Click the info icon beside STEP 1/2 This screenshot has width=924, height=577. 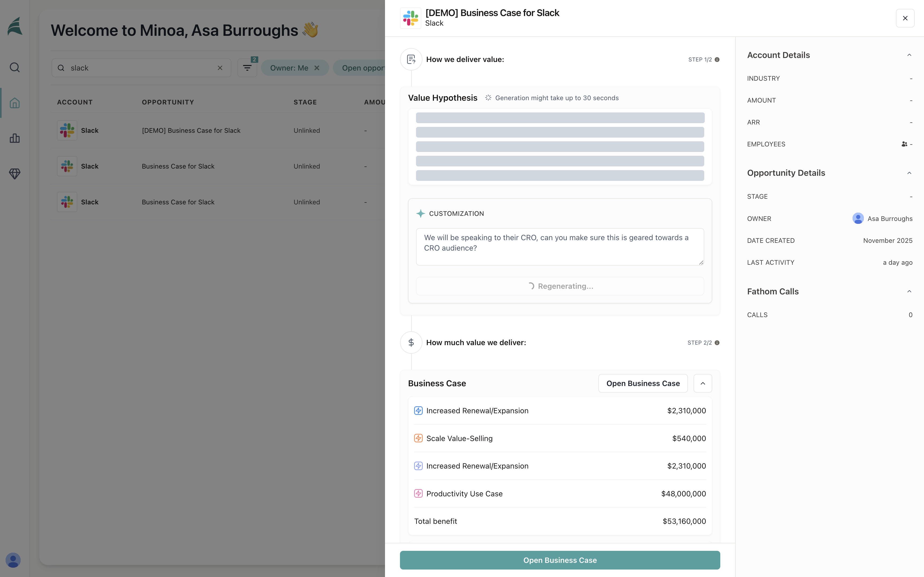click(717, 60)
